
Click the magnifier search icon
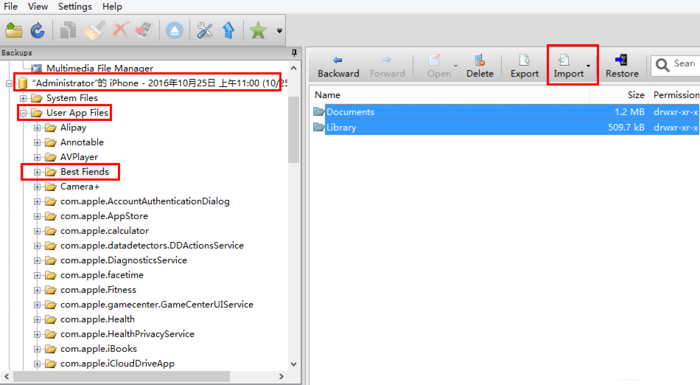(662, 65)
